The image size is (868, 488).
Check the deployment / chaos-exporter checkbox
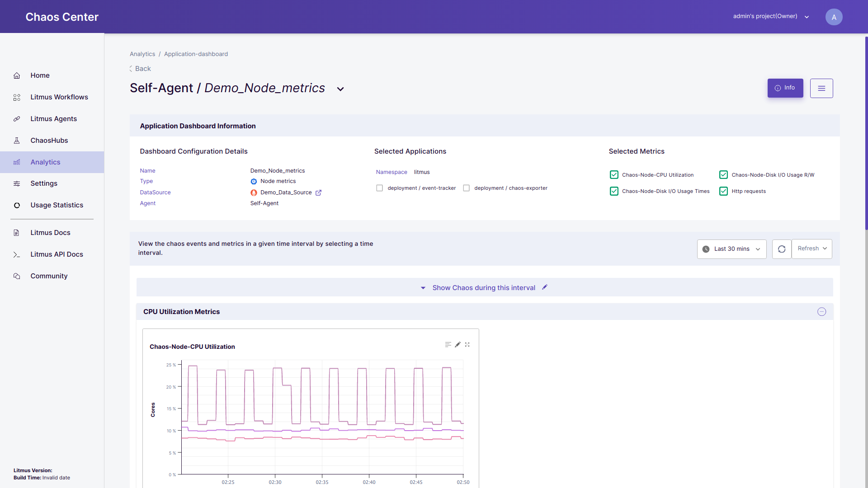[x=467, y=188]
